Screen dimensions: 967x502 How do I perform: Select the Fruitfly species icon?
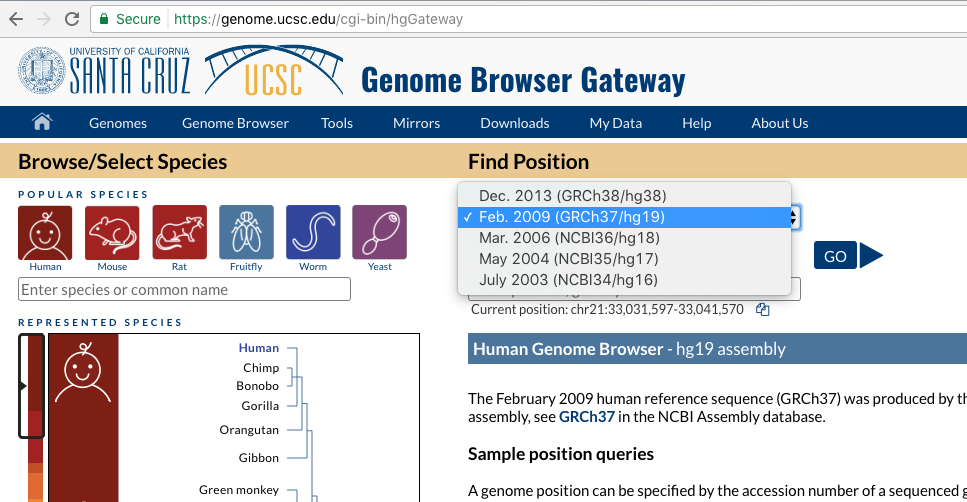[246, 232]
